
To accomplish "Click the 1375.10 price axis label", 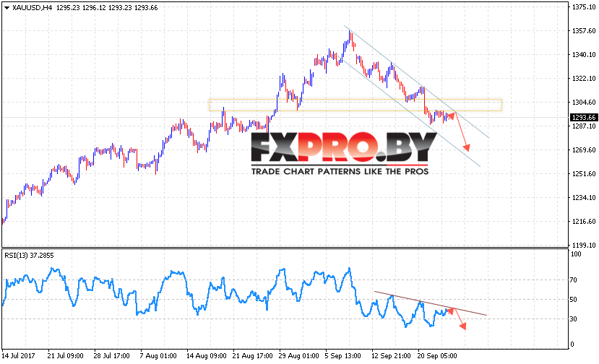I will (x=584, y=7).
